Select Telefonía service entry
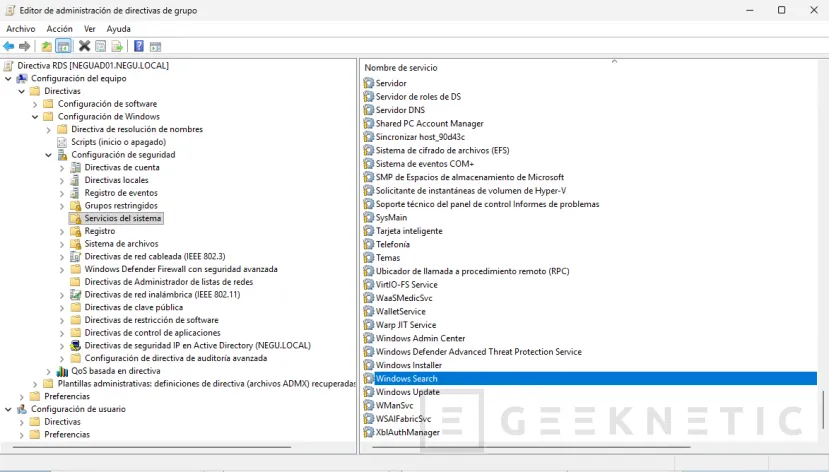The image size is (829, 472). (x=392, y=244)
